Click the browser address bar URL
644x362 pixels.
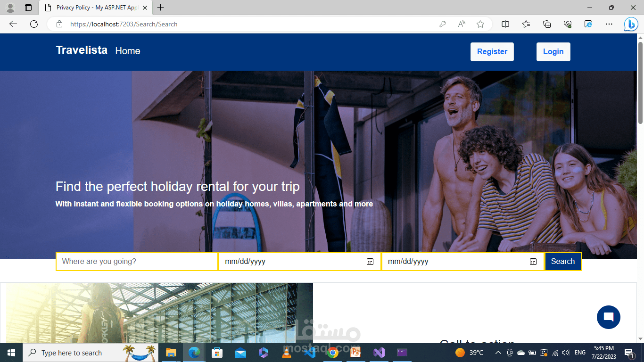click(124, 24)
